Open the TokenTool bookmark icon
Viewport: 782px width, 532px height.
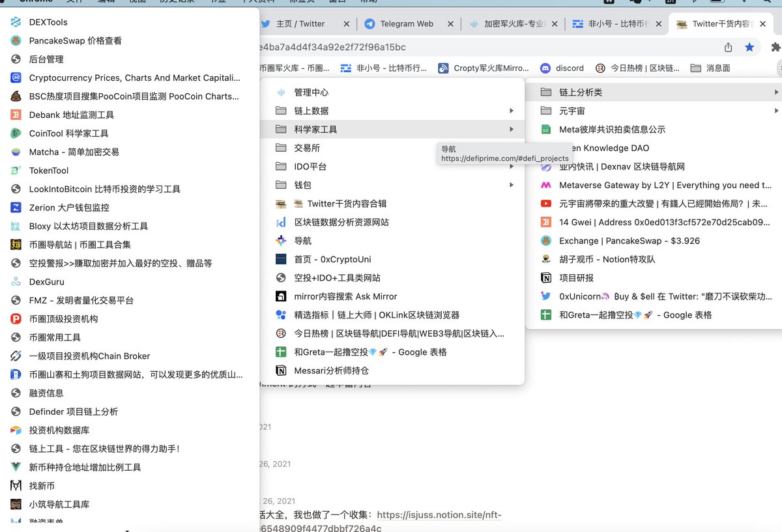click(x=16, y=171)
